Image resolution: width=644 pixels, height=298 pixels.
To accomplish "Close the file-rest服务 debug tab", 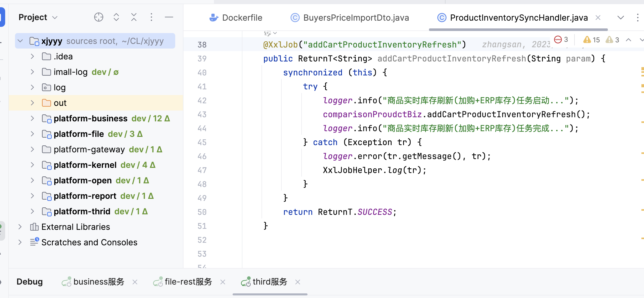I will point(223,282).
